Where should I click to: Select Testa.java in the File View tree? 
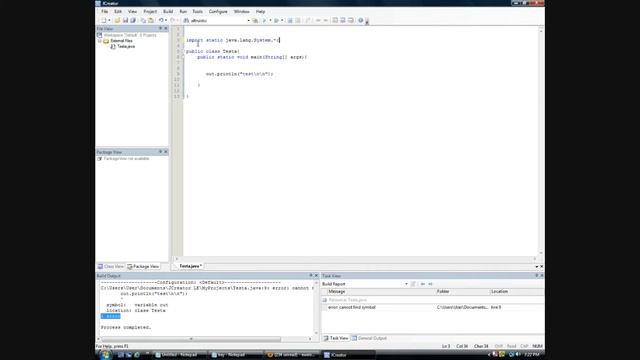[x=126, y=47]
